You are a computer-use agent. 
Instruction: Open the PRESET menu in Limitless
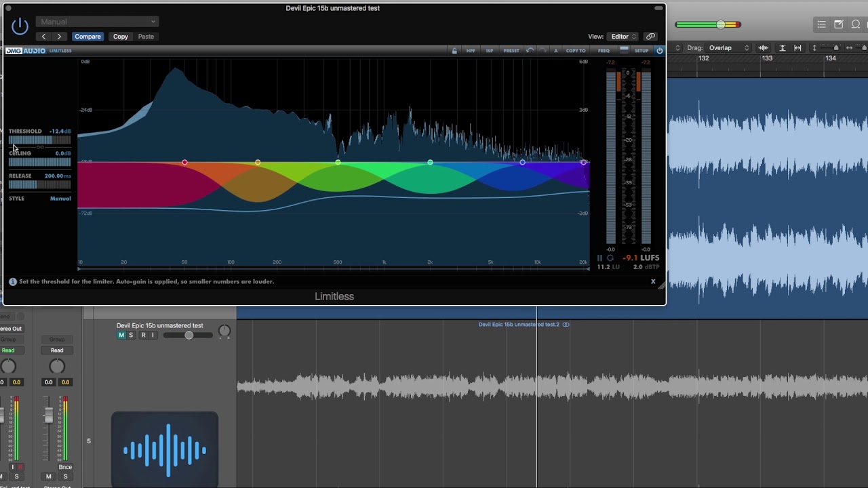point(511,51)
